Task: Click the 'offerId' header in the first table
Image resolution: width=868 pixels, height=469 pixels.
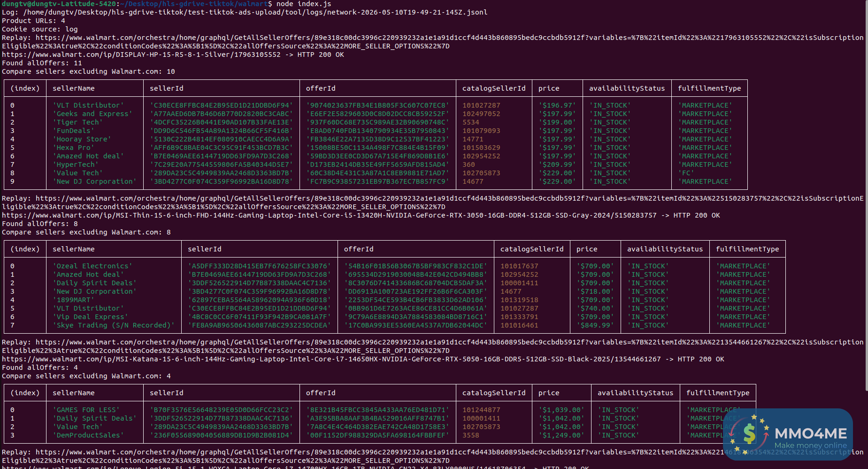Action: [321, 88]
